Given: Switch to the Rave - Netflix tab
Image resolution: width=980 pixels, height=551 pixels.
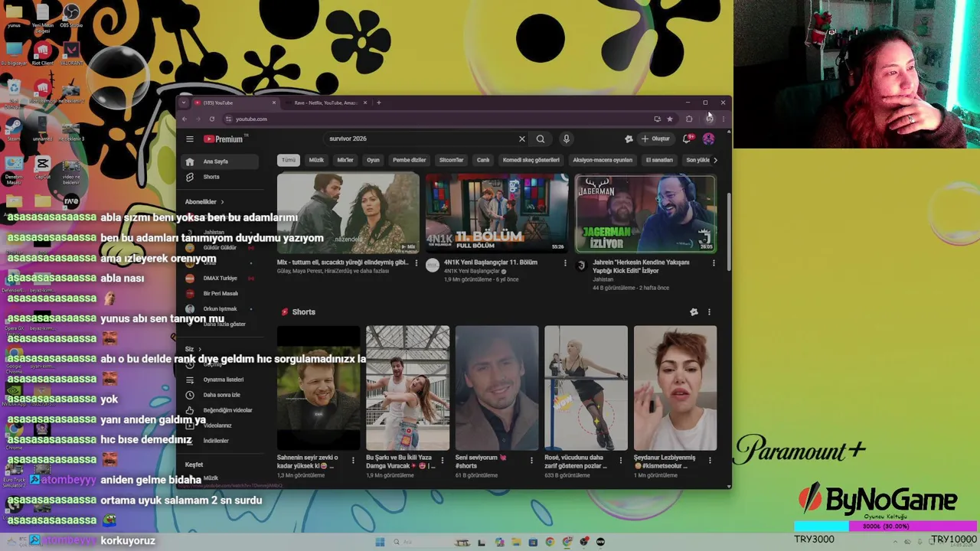Looking at the screenshot, I should point(325,103).
